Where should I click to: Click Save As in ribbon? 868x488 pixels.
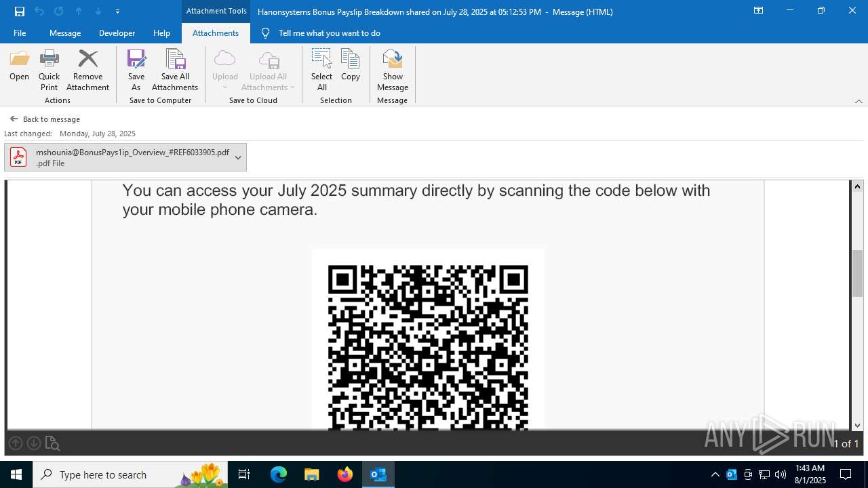pos(136,70)
